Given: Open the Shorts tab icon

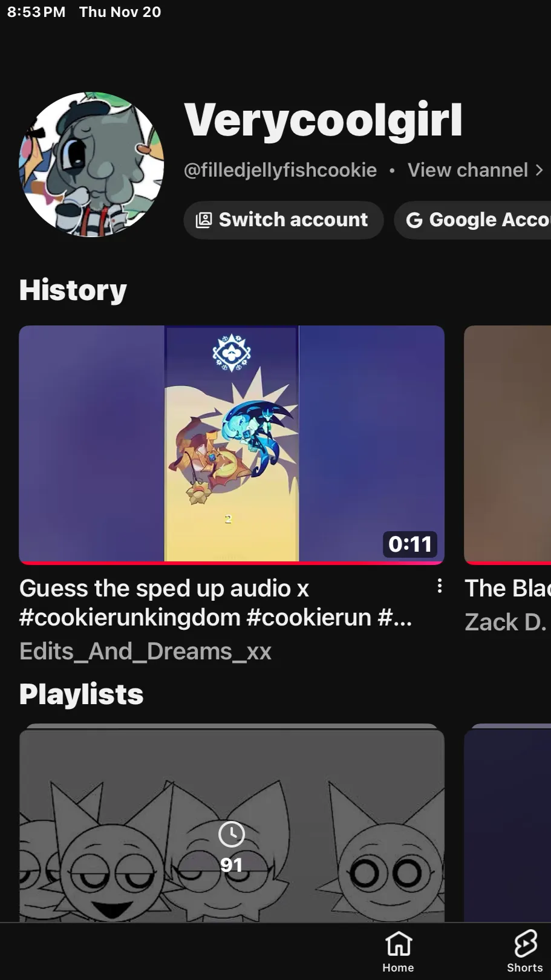Looking at the screenshot, I should coord(525,943).
